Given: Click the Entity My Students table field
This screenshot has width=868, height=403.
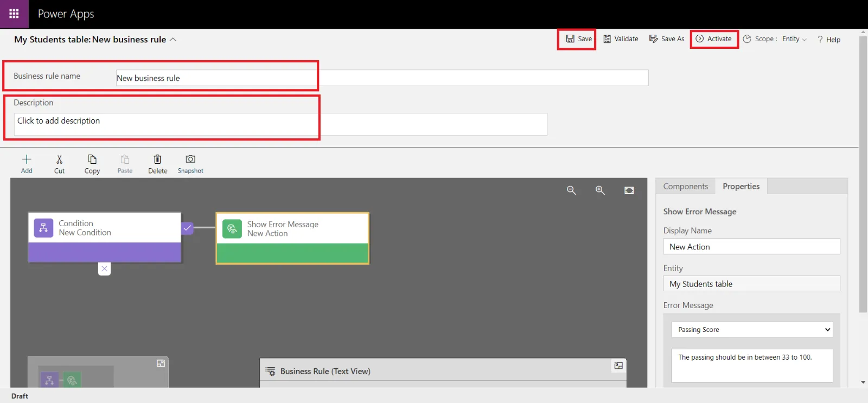Looking at the screenshot, I should (x=751, y=284).
